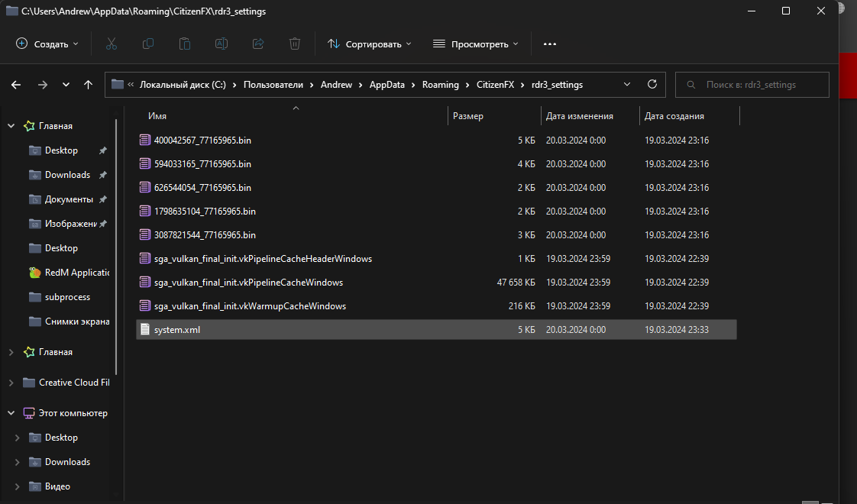Open the Сортировать sort menu
Image resolution: width=857 pixels, height=504 pixels.
(370, 44)
